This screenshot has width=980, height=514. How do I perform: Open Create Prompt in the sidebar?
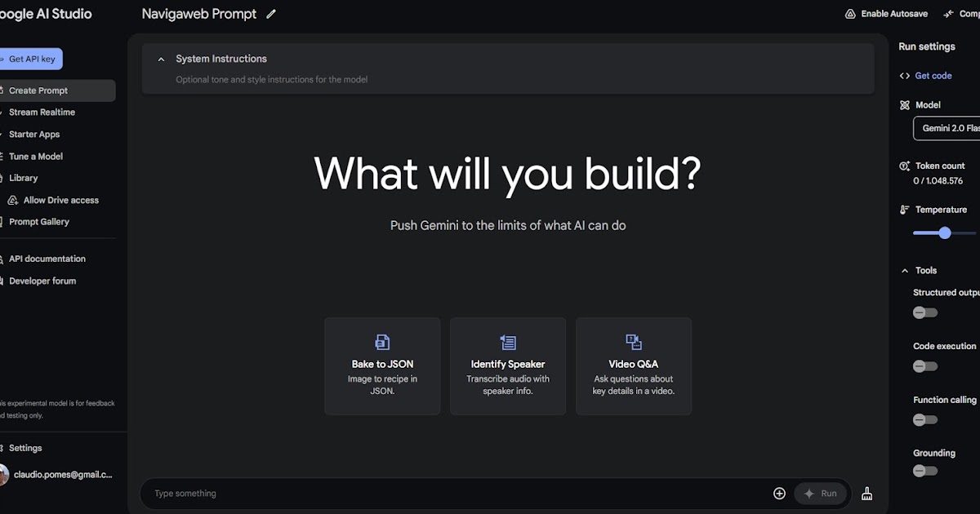(56, 91)
